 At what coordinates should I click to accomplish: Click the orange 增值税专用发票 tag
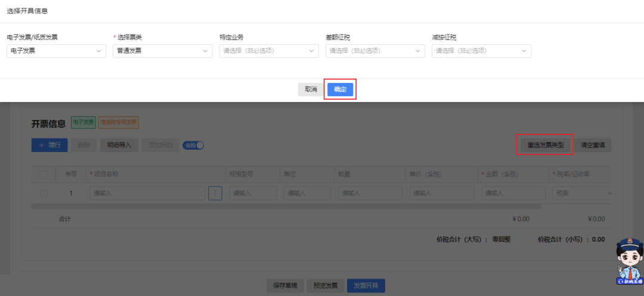point(118,122)
